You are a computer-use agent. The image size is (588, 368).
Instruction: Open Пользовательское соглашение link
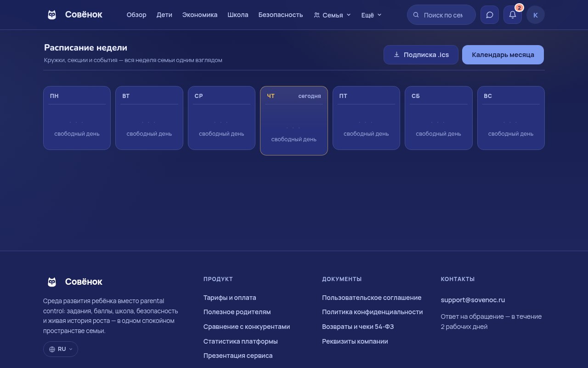(x=372, y=298)
